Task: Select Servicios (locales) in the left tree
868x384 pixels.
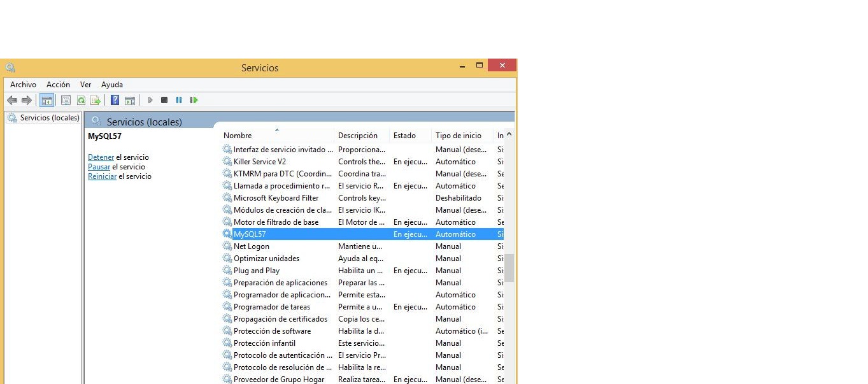Action: coord(49,118)
